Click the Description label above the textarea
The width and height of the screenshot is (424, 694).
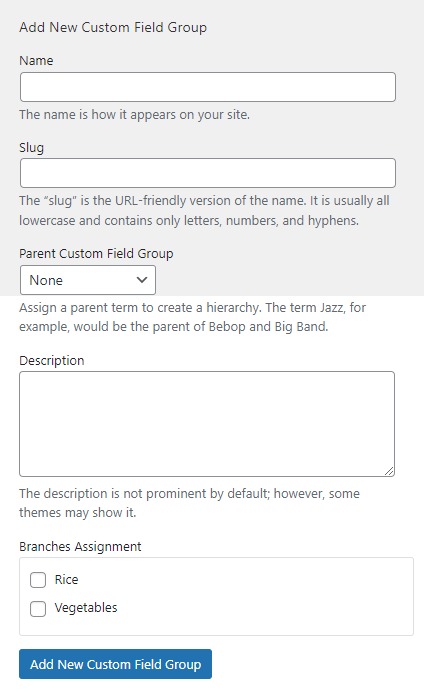(52, 360)
